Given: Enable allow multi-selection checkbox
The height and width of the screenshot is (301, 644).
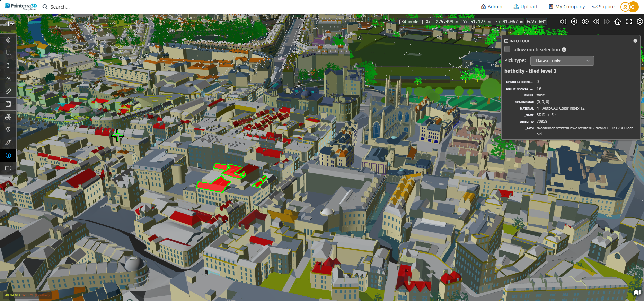Looking at the screenshot, I should (x=508, y=50).
